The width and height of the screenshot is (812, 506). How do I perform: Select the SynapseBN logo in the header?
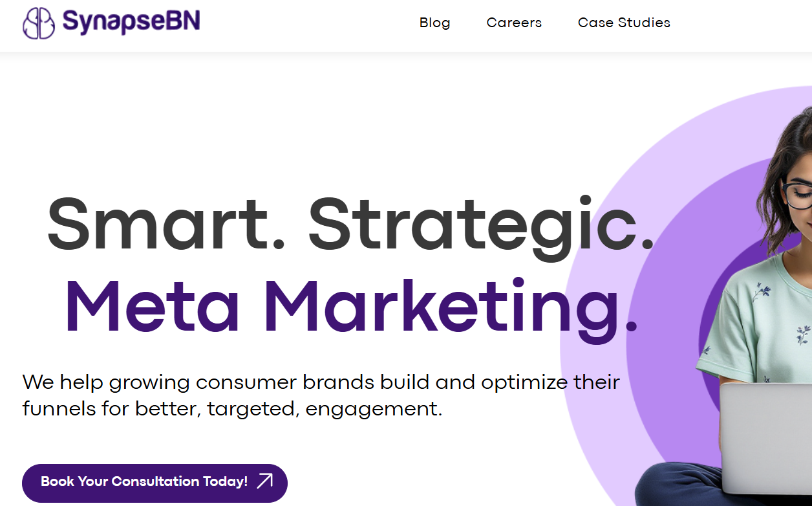pos(110,22)
